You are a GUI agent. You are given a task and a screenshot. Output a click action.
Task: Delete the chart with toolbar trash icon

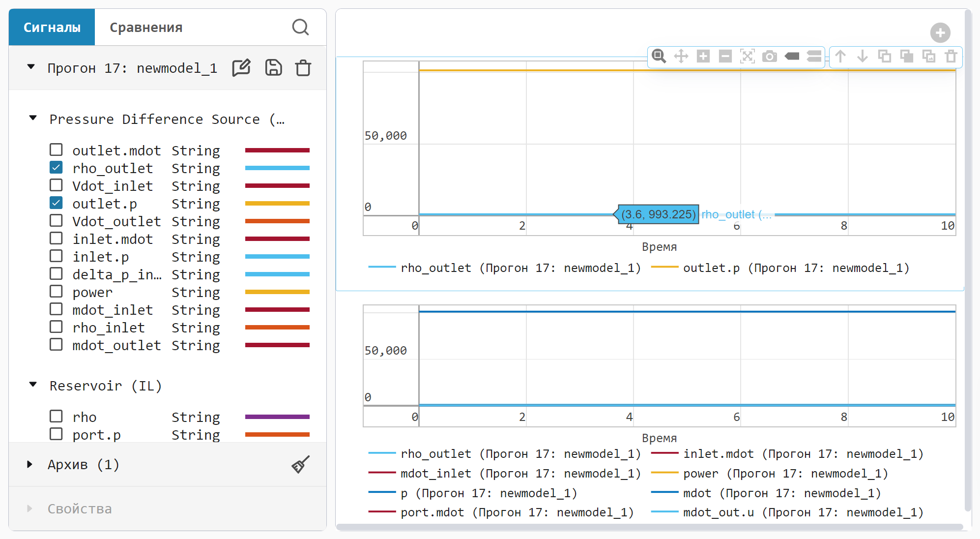tap(951, 56)
